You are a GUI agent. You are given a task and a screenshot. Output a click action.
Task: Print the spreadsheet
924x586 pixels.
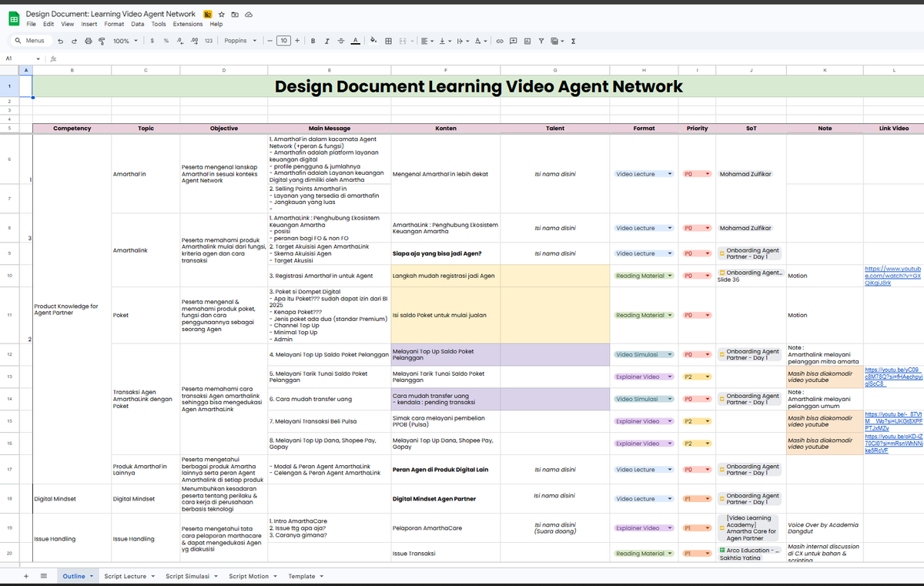[88, 41]
